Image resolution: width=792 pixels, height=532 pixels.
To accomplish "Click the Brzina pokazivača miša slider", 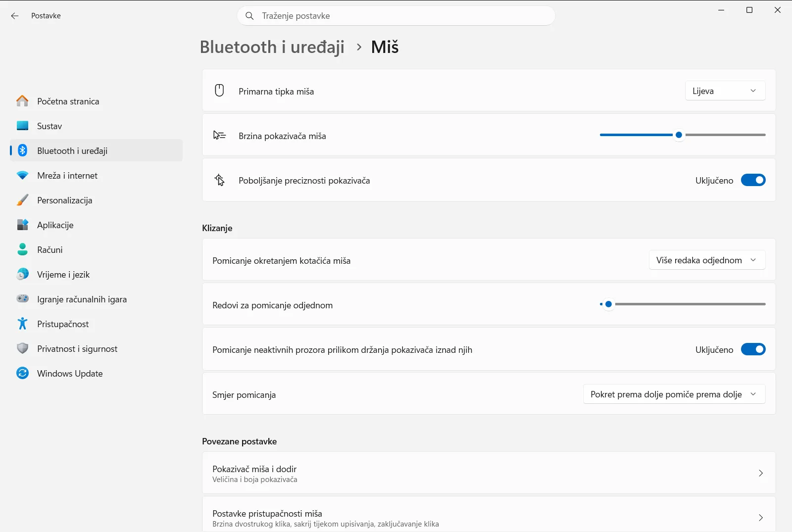I will (683, 135).
